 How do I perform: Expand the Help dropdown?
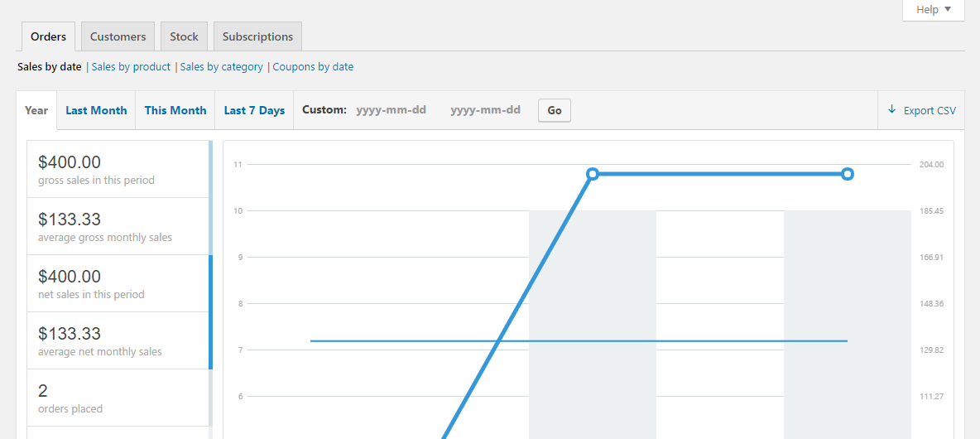[934, 10]
